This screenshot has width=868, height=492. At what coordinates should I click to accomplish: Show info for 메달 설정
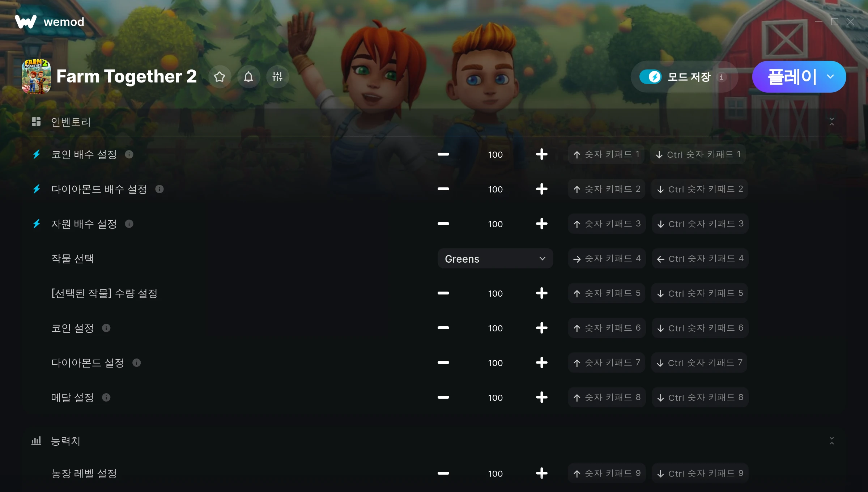coord(106,398)
